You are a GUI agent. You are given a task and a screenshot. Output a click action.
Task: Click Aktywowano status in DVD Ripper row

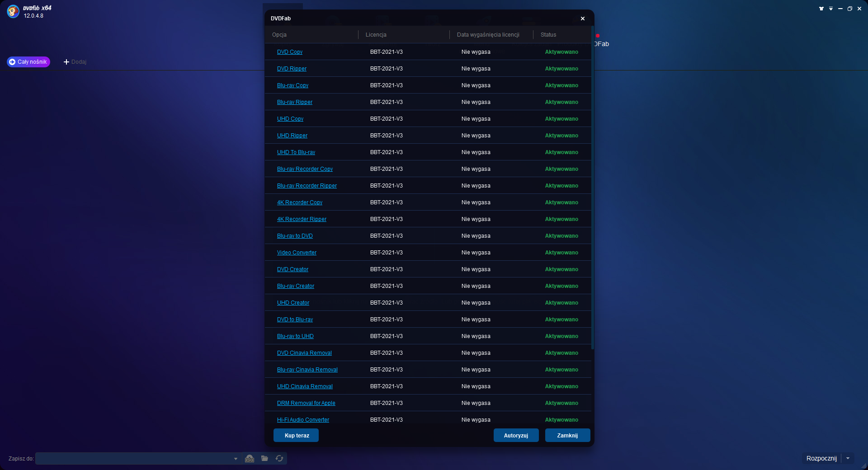coord(561,69)
